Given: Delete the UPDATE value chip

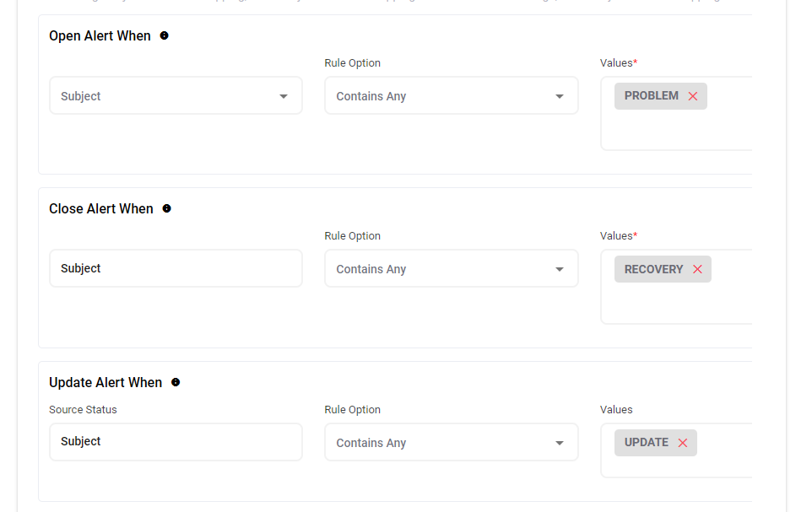Looking at the screenshot, I should [683, 443].
